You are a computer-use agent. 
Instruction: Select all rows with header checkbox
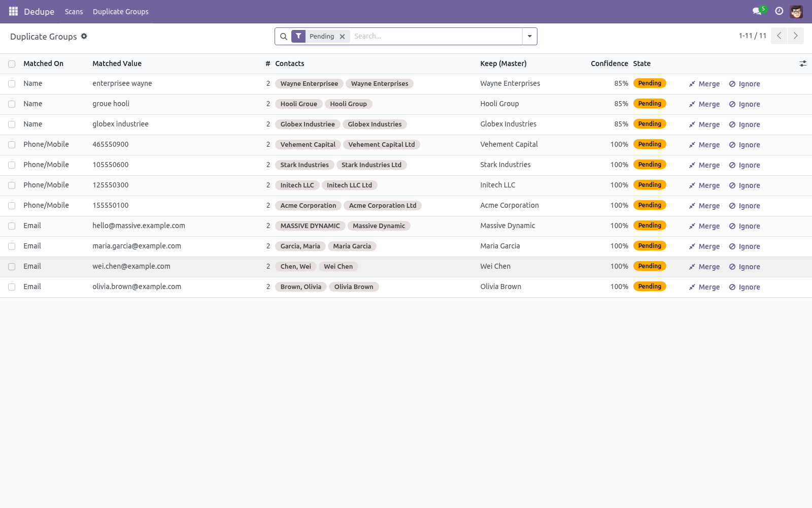coord(12,64)
